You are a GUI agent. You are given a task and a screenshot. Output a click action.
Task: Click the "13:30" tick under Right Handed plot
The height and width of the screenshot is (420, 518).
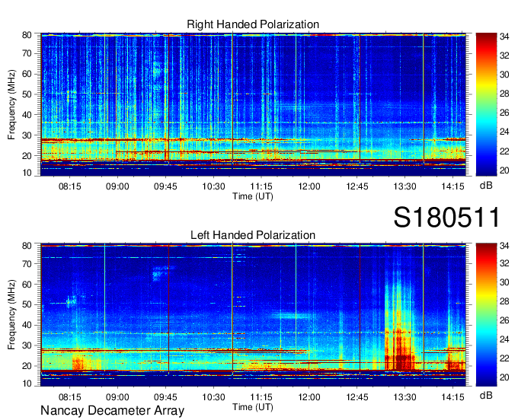pos(404,186)
